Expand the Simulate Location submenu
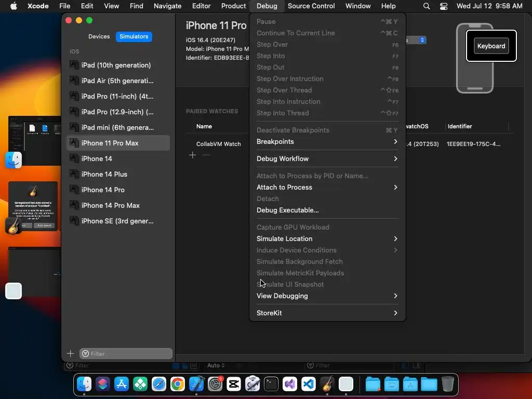Image resolution: width=532 pixels, height=399 pixels. click(327, 238)
